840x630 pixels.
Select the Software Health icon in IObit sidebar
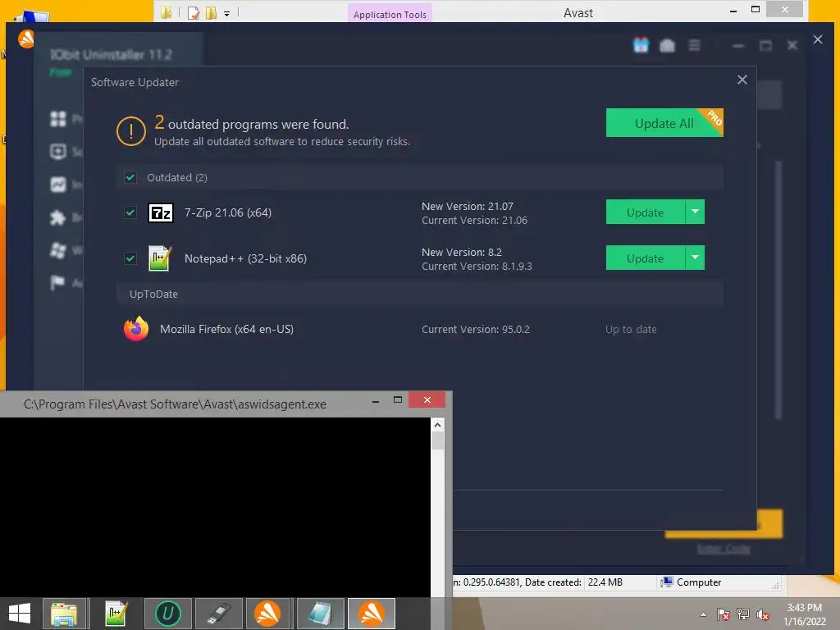tap(58, 152)
